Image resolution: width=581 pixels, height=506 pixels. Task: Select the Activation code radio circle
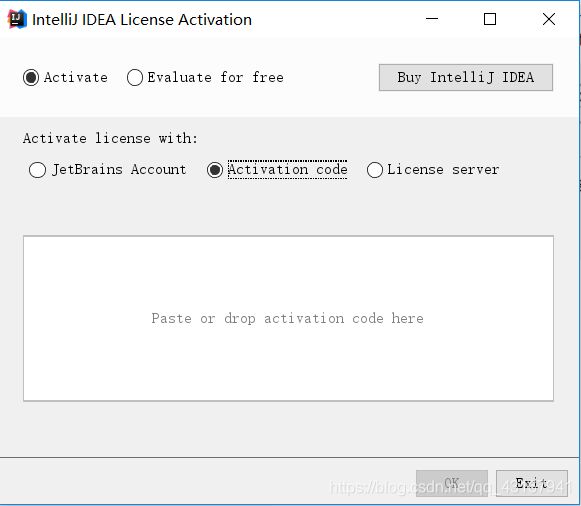point(215,170)
